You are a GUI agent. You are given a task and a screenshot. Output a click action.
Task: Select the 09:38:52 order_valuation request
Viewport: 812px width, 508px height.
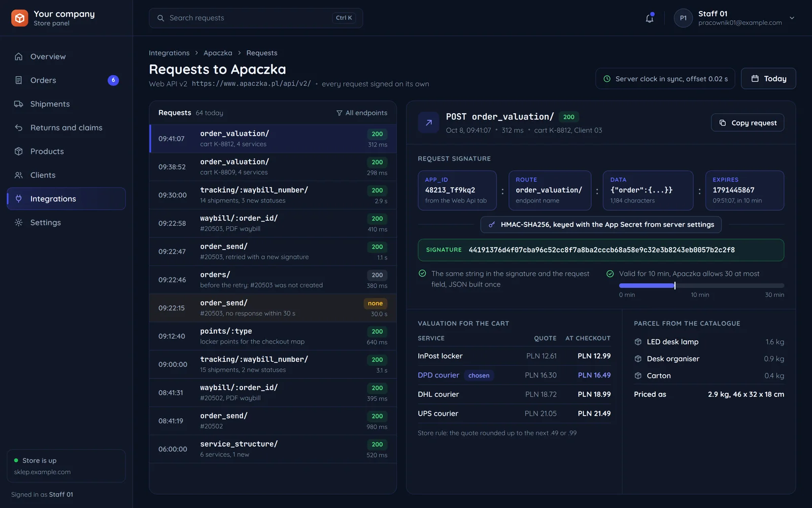pos(273,167)
